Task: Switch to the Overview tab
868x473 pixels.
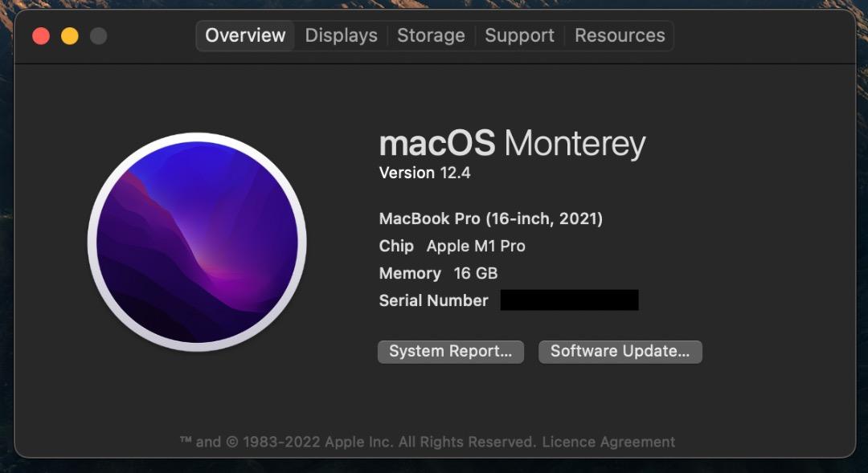Action: pyautogui.click(x=245, y=35)
